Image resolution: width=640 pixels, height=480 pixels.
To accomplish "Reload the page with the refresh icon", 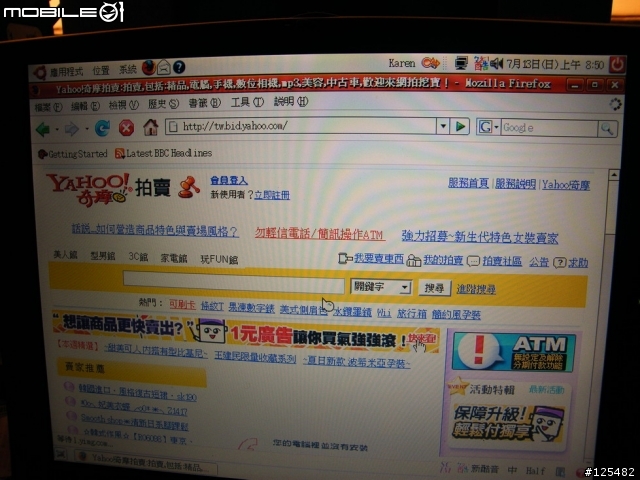I will pyautogui.click(x=102, y=128).
